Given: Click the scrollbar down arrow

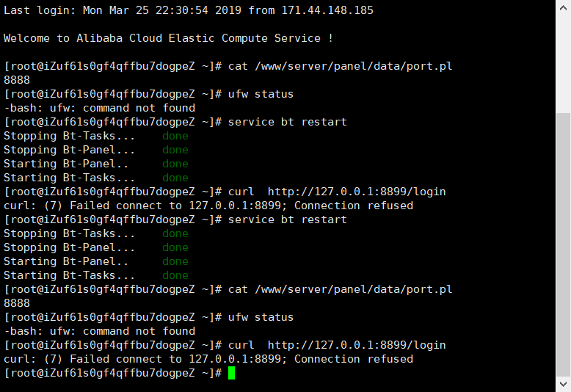Looking at the screenshot, I should pyautogui.click(x=563, y=384).
